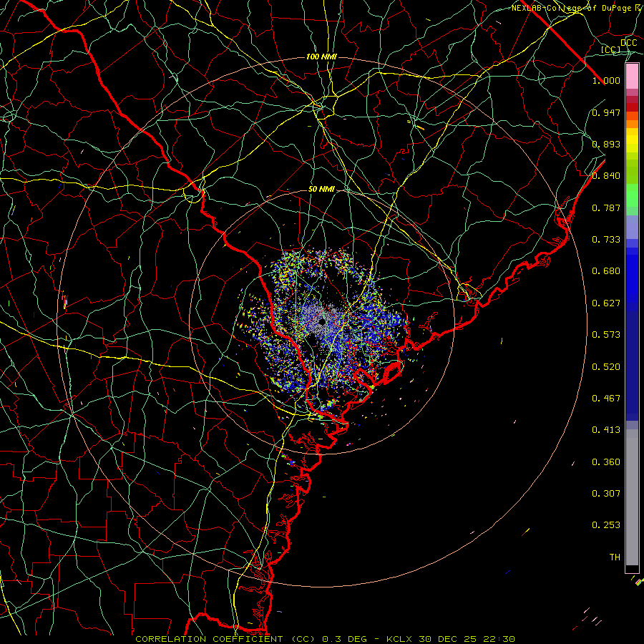Click the "KCLX" station identifier in the caption

click(399, 639)
